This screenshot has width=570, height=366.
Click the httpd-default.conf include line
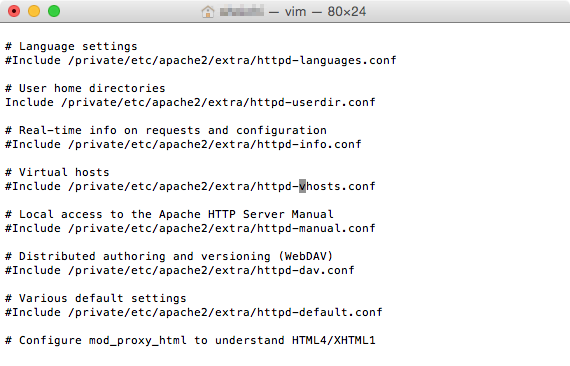(x=194, y=312)
